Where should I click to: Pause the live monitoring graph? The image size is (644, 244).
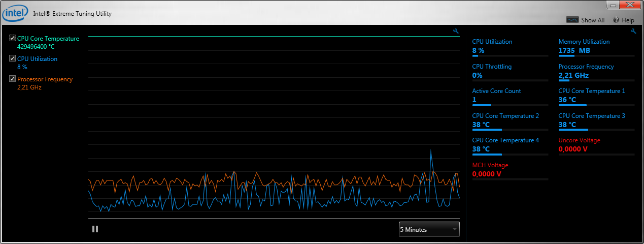(x=95, y=229)
